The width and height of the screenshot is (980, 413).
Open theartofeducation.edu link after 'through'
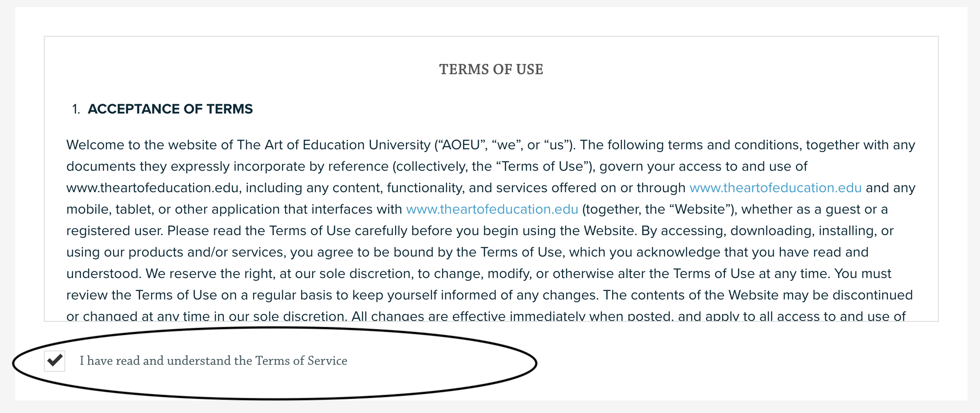(775, 188)
